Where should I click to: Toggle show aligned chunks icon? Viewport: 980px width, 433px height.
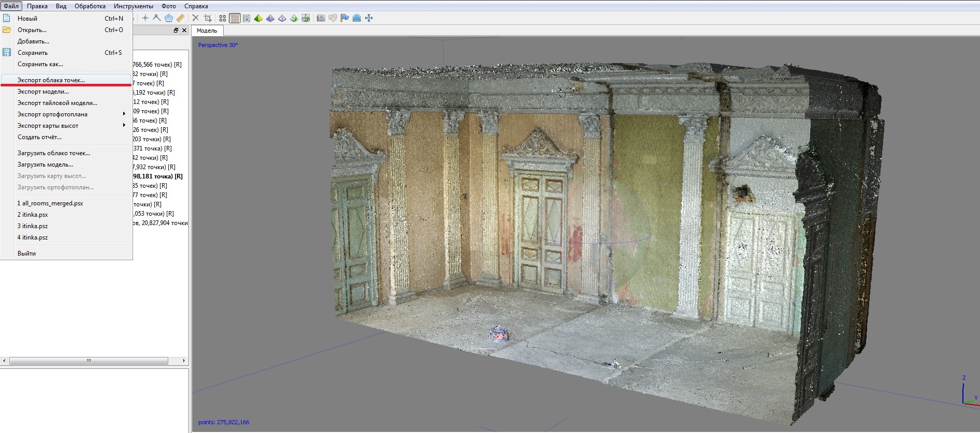[357, 18]
